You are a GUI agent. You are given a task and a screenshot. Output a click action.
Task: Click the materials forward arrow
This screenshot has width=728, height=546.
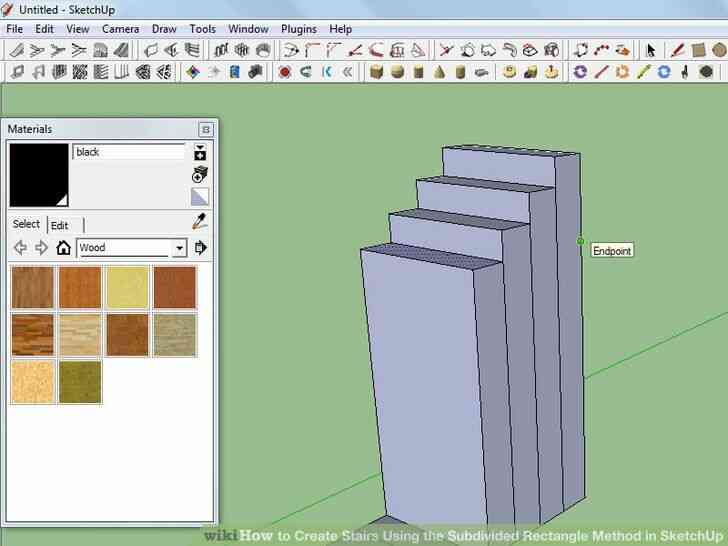(41, 247)
